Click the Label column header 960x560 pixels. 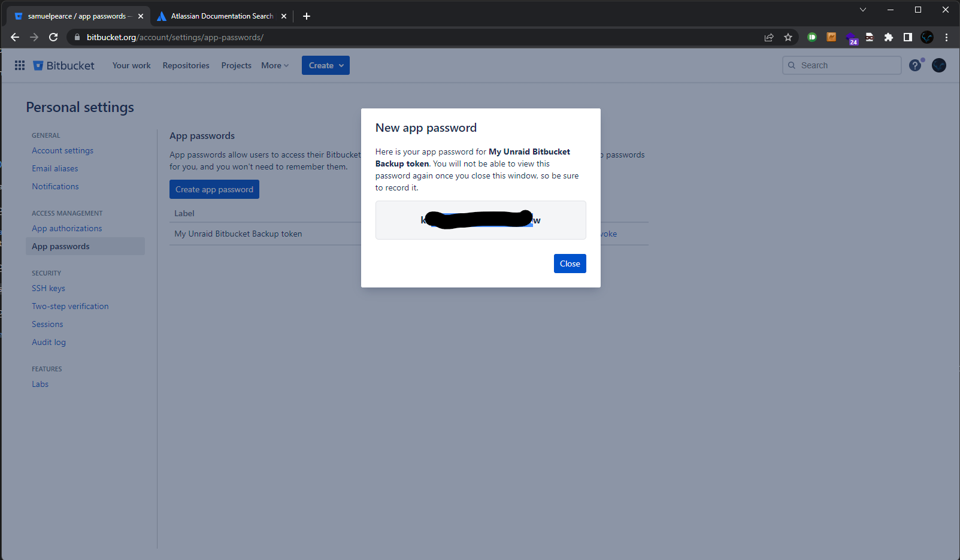pos(184,213)
